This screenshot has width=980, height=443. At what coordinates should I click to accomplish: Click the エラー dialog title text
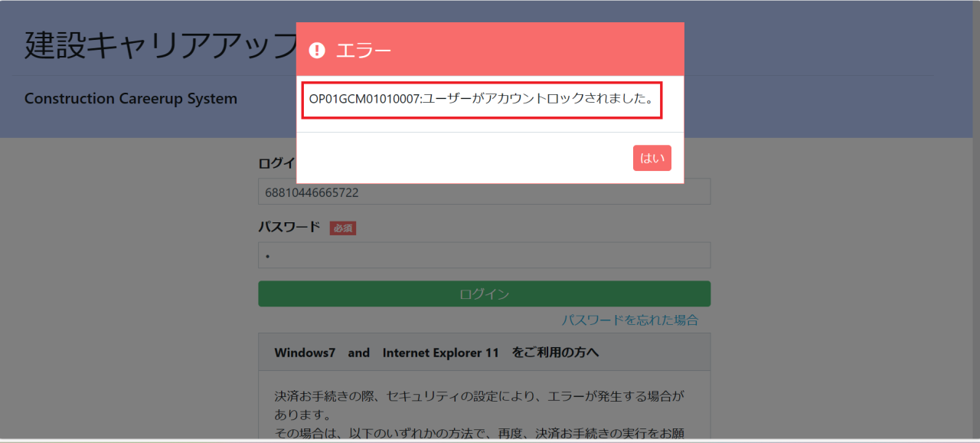(x=364, y=51)
